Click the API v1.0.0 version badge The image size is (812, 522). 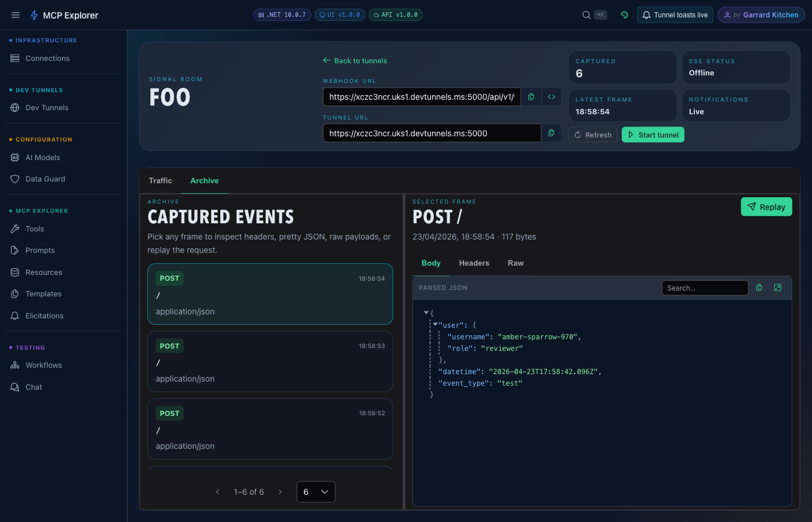click(396, 15)
